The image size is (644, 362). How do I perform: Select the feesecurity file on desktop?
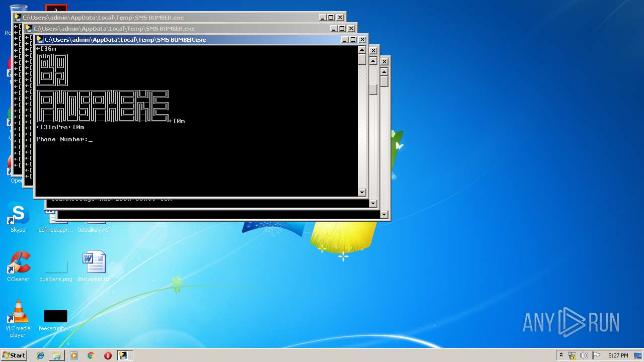pos(55,320)
